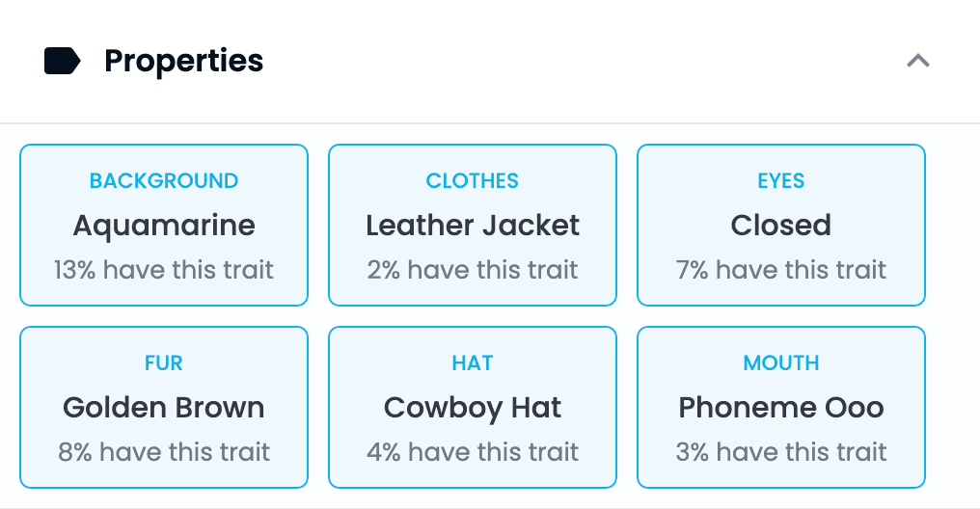
Task: Select the Cowboy Hat trait card
Action: [x=473, y=407]
